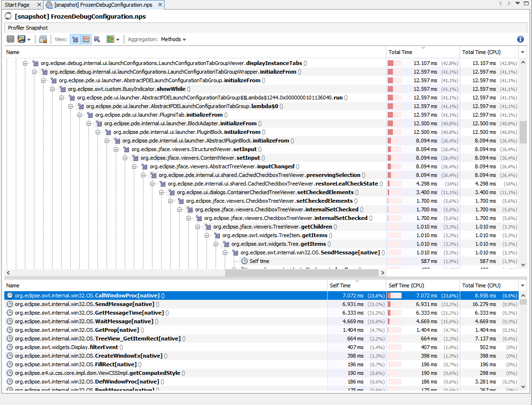532x405 pixels.
Task: Switch to the Start Page tab
Action: [18, 4]
